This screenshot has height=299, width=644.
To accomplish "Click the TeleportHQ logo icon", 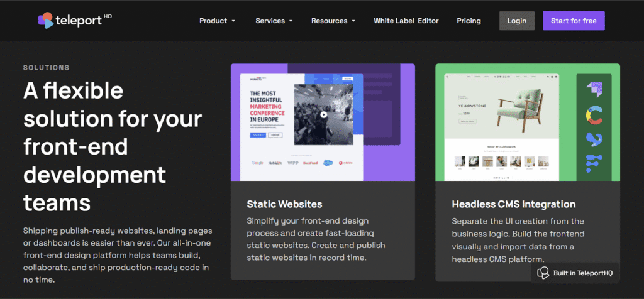I will 46,21.
